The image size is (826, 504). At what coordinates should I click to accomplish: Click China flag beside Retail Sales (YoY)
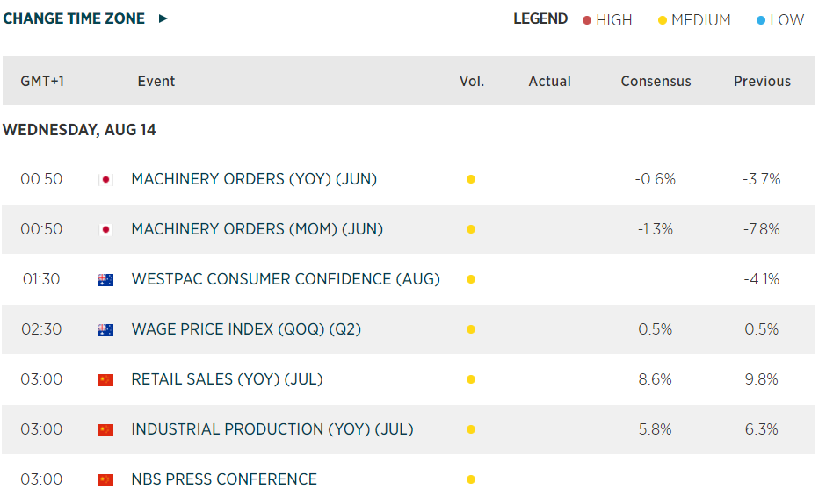106,380
